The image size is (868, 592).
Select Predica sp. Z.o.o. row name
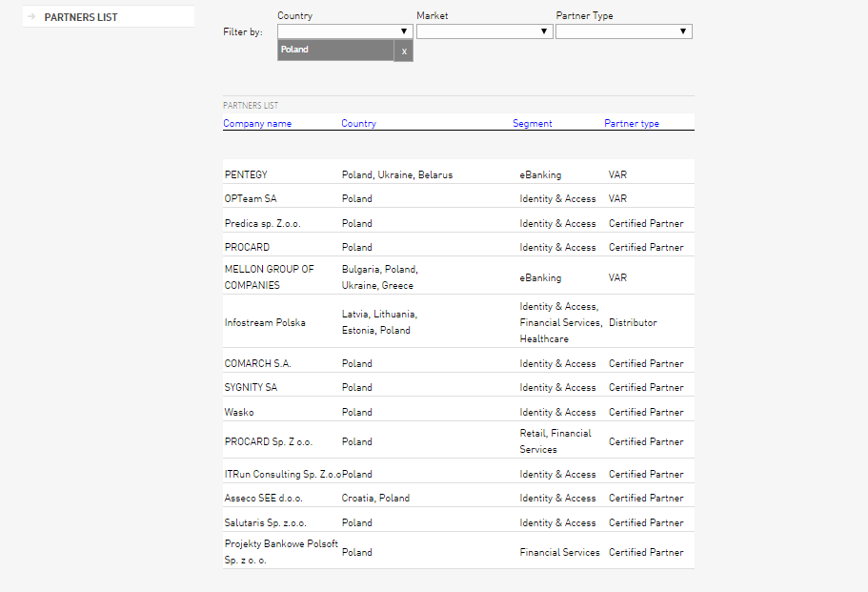click(262, 223)
